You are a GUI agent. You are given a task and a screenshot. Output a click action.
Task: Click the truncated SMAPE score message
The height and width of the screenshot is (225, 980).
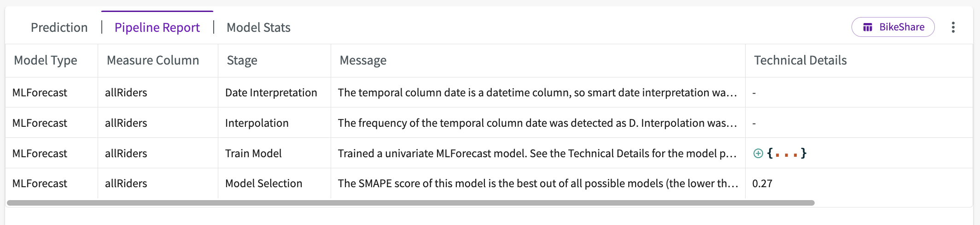[538, 184]
